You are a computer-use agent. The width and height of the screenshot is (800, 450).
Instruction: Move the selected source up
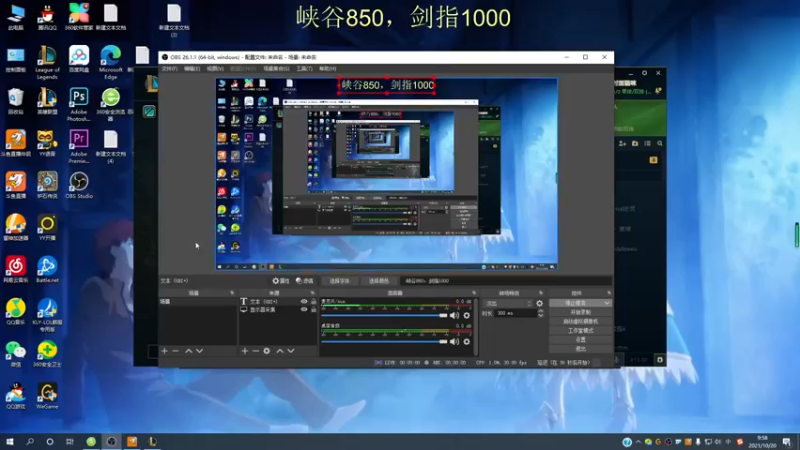(280, 351)
